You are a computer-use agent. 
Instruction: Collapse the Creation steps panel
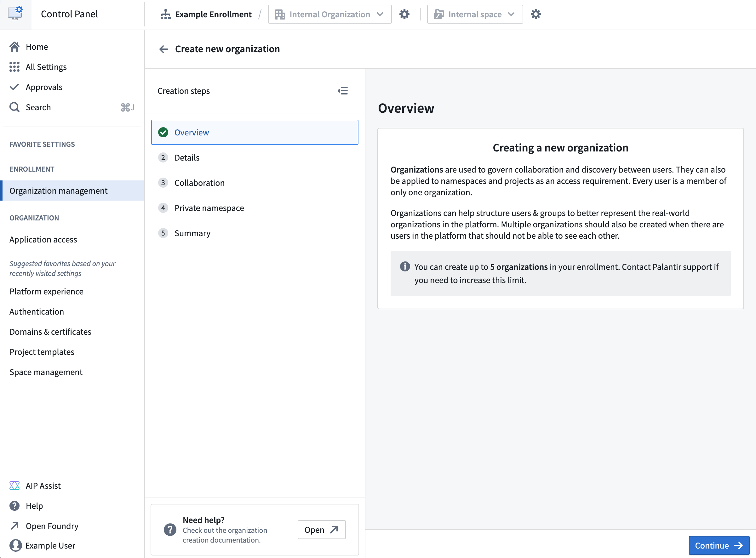(x=343, y=90)
